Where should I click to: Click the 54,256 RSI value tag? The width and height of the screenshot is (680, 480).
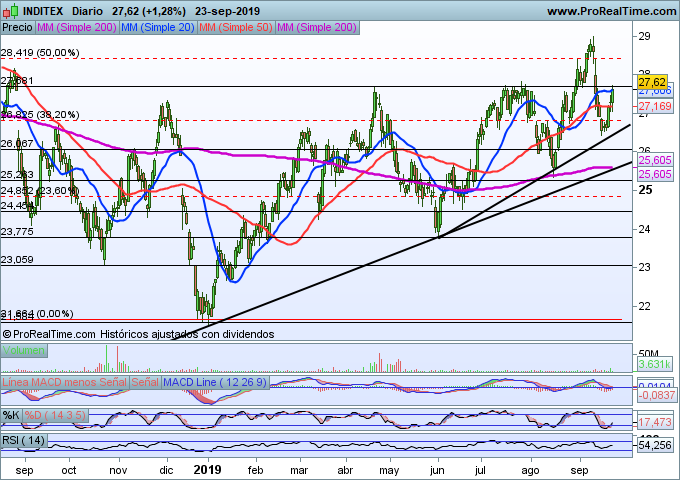(655, 445)
